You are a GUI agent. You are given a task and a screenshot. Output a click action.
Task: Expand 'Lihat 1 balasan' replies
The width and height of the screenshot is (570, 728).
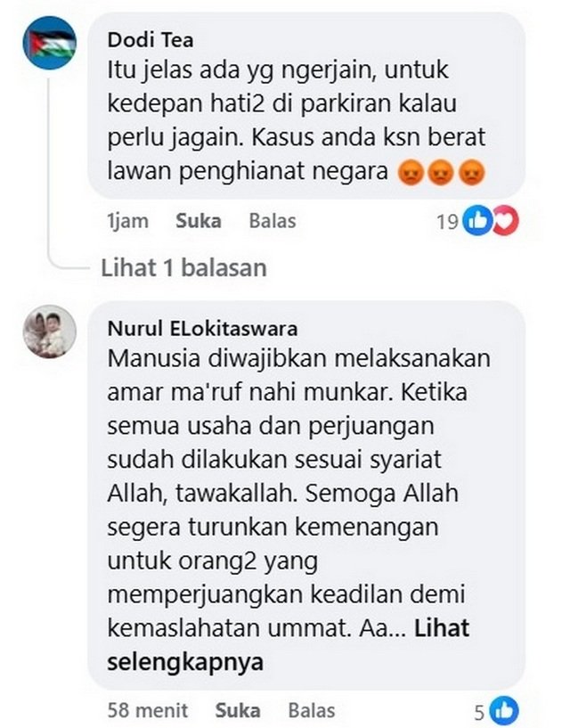pyautogui.click(x=183, y=268)
